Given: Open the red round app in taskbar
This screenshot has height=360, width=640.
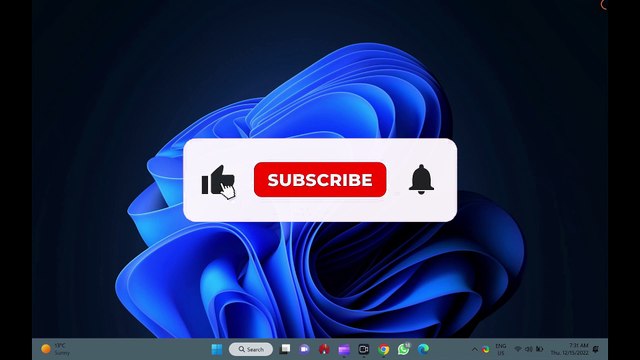Looking at the screenshot, I should click(324, 349).
